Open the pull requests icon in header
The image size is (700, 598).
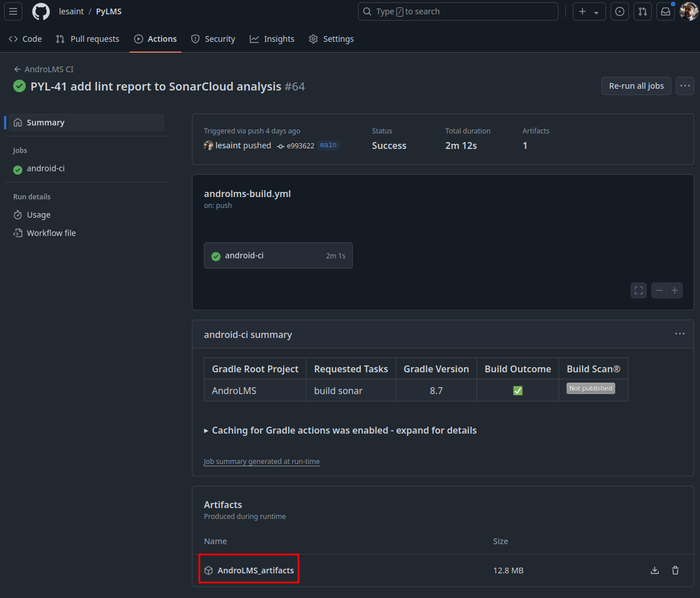click(642, 11)
